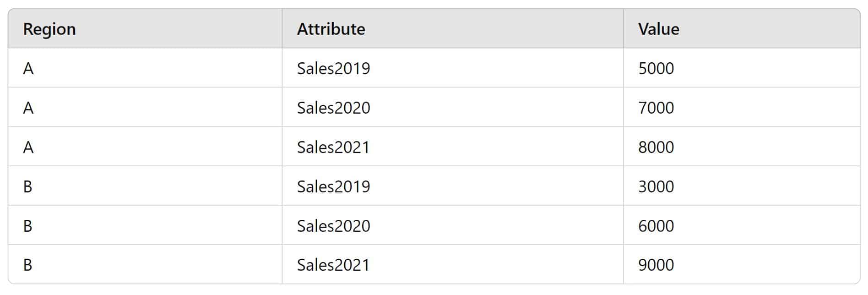
Task: Select Sales2019 attribute in the 5000 row
Action: [453, 68]
